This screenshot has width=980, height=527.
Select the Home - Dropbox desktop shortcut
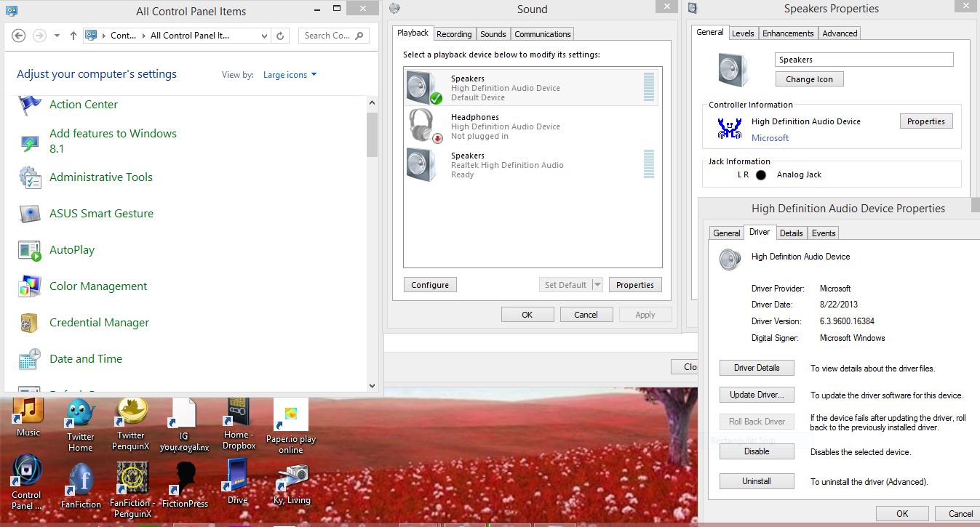(239, 425)
